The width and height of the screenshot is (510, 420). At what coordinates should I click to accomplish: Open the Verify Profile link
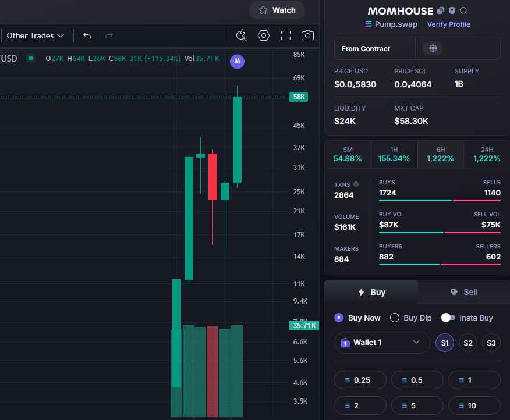coord(448,24)
